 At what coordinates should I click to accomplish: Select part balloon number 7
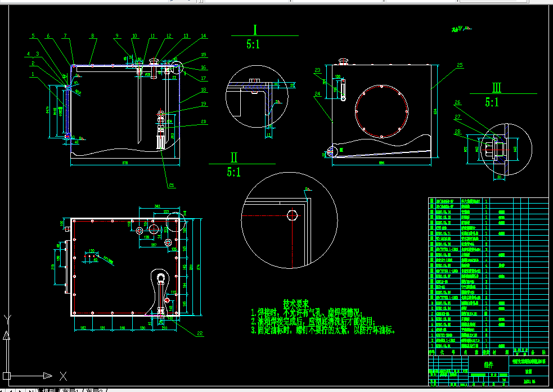(x=65, y=35)
